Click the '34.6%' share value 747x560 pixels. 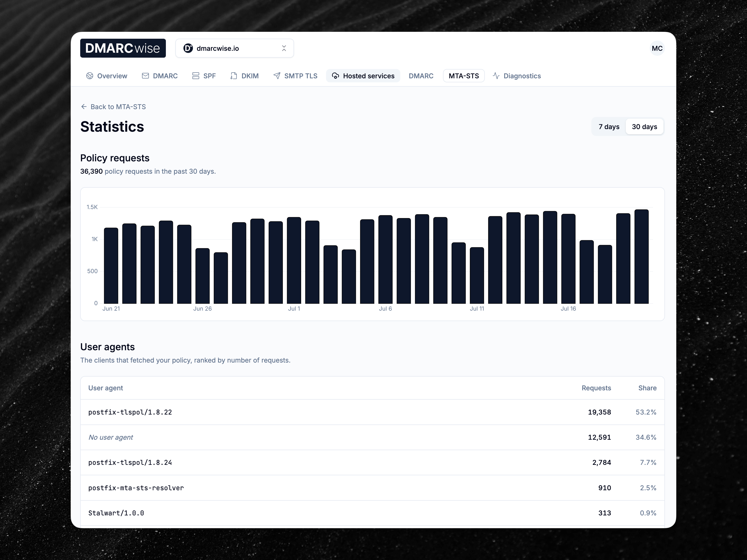pos(646,437)
